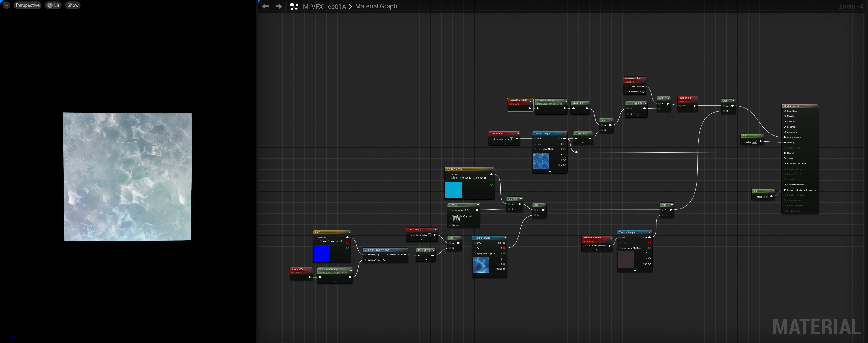Click the VertexNormalWS output pin
The image size is (868, 343).
tap(530, 108)
